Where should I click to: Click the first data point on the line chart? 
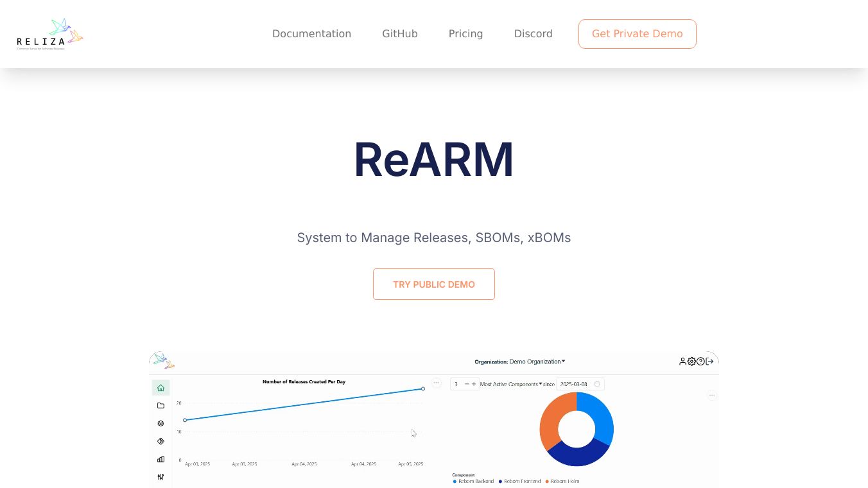tap(185, 420)
